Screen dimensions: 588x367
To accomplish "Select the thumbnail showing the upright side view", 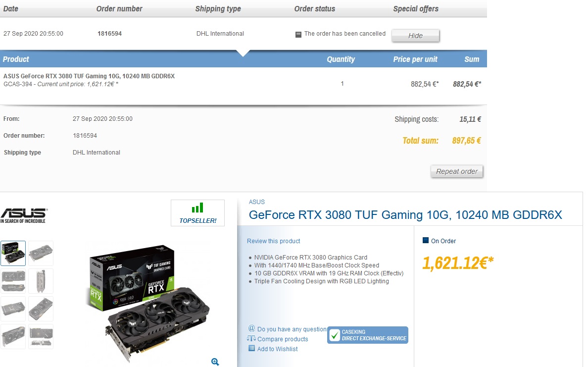I will (x=41, y=281).
